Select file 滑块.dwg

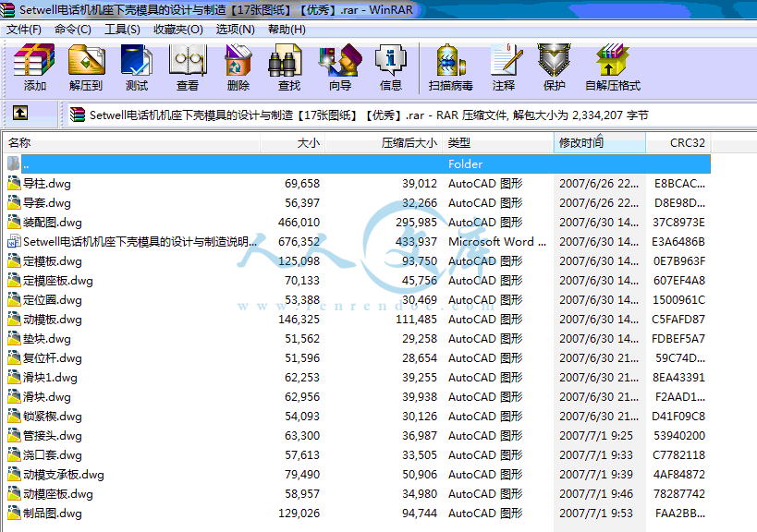point(47,396)
